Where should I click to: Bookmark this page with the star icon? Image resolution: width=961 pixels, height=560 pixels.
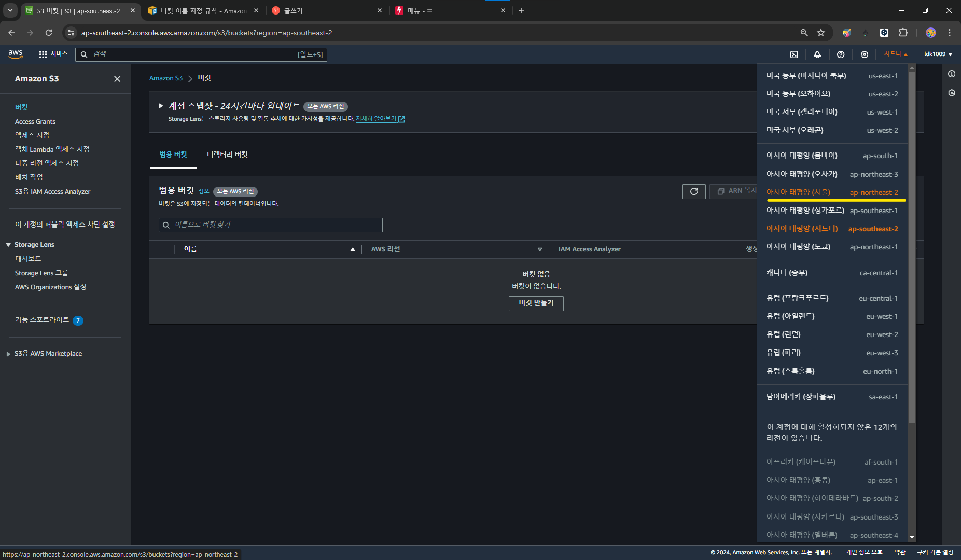(x=821, y=33)
